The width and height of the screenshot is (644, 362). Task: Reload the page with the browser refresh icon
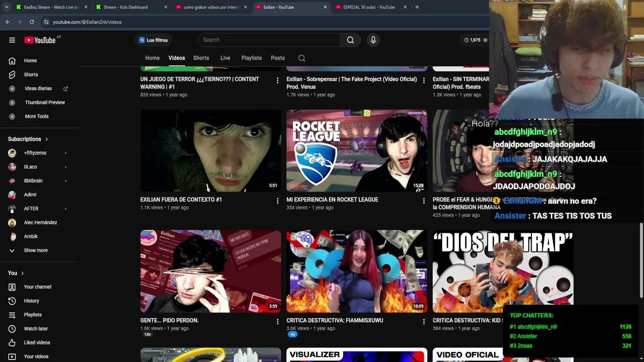tap(32, 22)
